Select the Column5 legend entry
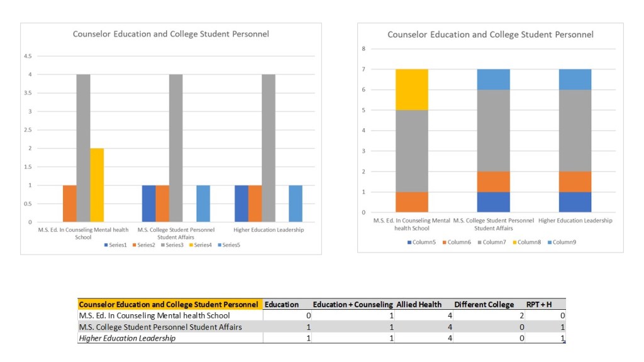Image resolution: width=644 pixels, height=362 pixels. [x=426, y=242]
